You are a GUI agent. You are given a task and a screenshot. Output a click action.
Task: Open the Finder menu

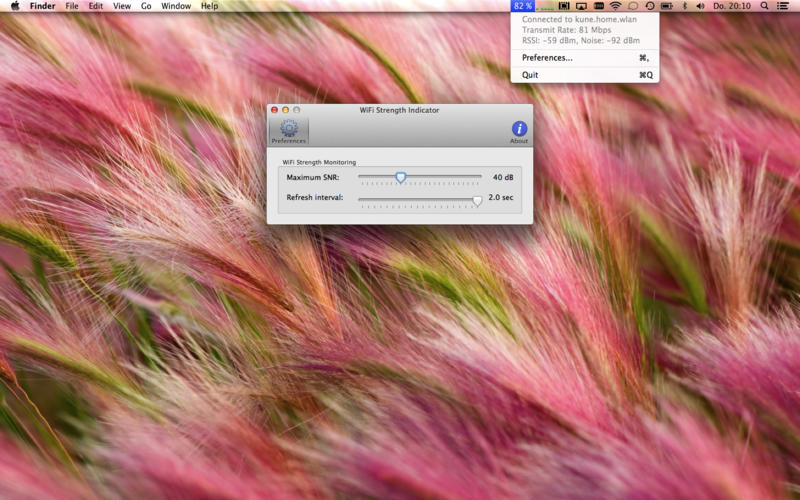click(x=42, y=6)
